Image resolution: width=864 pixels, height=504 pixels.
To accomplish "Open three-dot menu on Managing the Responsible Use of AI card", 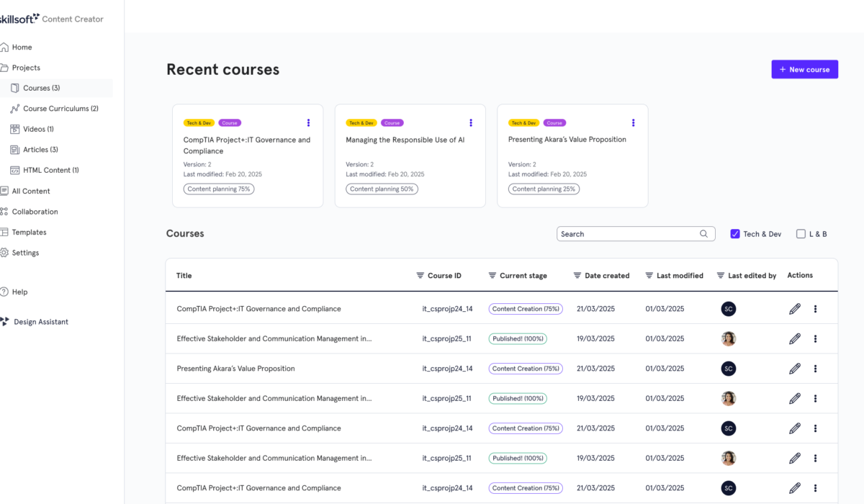I will 471,123.
